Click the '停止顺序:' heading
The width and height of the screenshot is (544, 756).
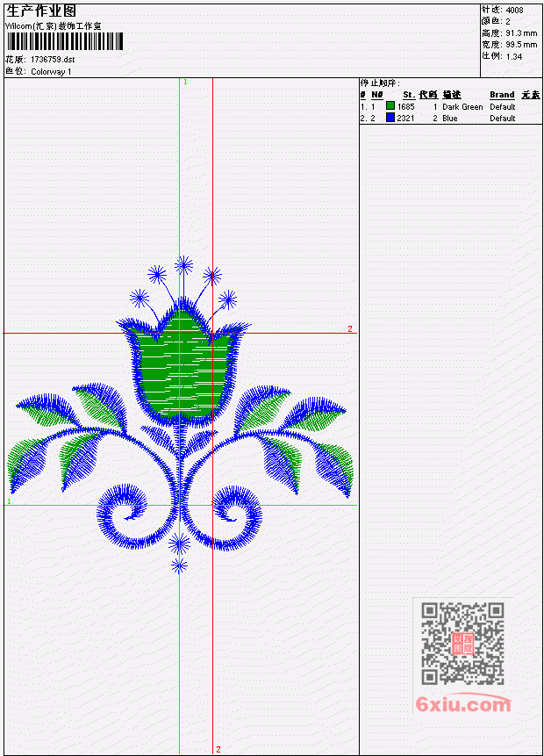pyautogui.click(x=380, y=83)
